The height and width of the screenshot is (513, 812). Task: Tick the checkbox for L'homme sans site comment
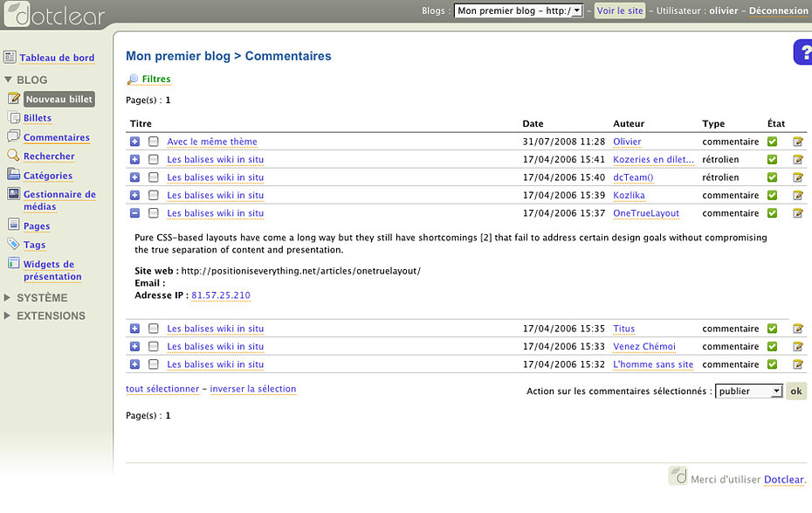point(153,364)
